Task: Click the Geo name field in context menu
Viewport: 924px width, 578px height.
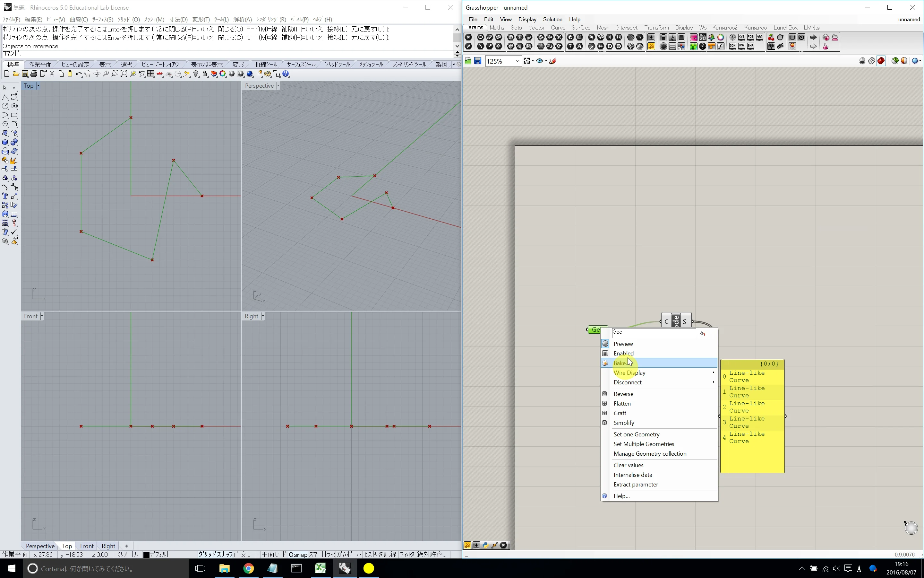Action: (654, 333)
